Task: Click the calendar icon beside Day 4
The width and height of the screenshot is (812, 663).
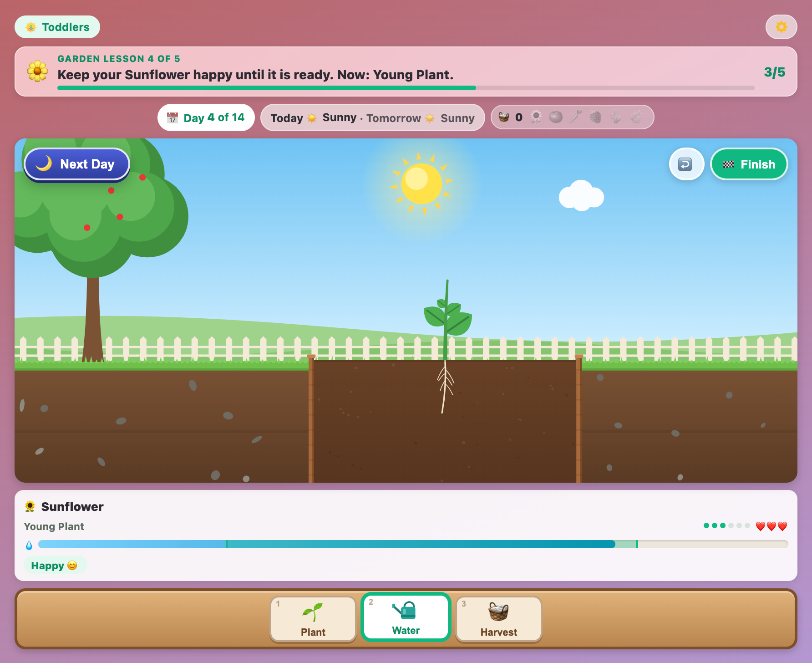Action: pyautogui.click(x=172, y=118)
